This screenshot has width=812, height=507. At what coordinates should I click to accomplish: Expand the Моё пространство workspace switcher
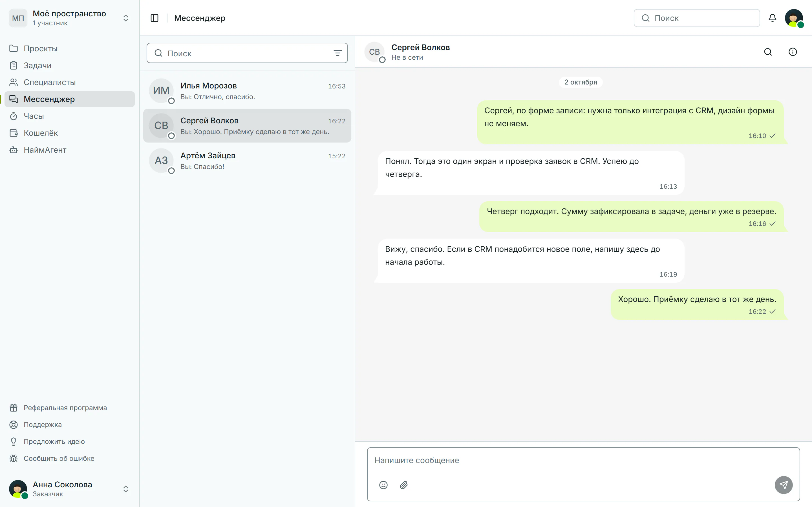point(125,18)
